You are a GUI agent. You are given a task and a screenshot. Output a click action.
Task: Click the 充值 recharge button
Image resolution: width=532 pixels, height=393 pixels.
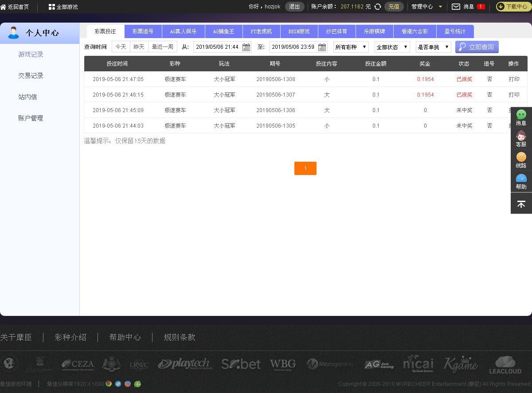point(394,7)
